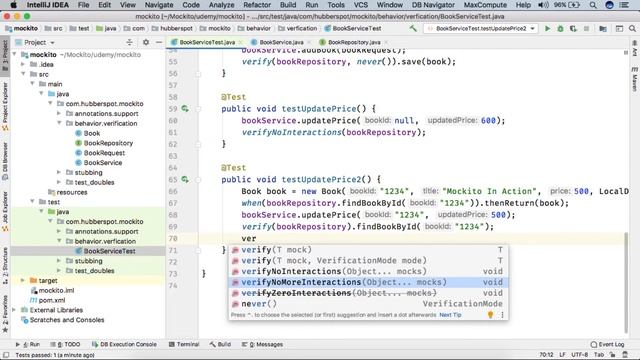Open the Analyze menu
Image resolution: width=640 pixels, height=360 pixels.
(221, 5)
